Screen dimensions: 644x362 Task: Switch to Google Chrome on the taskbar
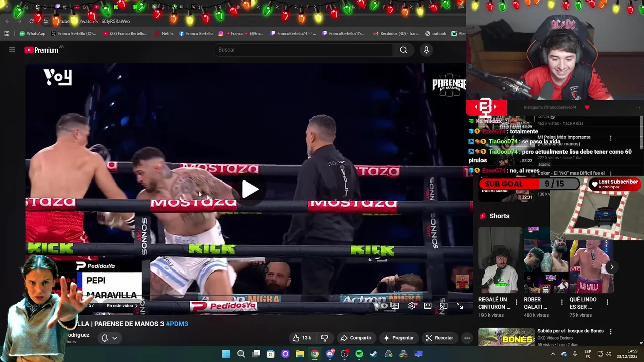coord(315,354)
